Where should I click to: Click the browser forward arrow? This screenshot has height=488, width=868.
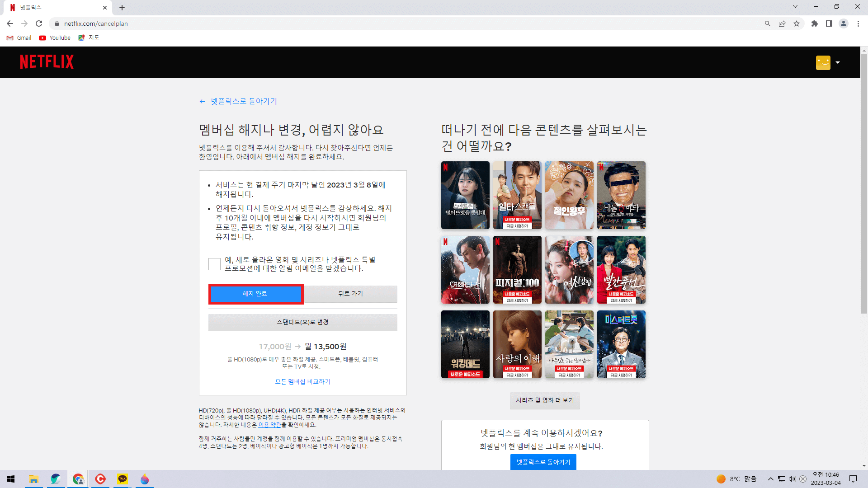(24, 23)
